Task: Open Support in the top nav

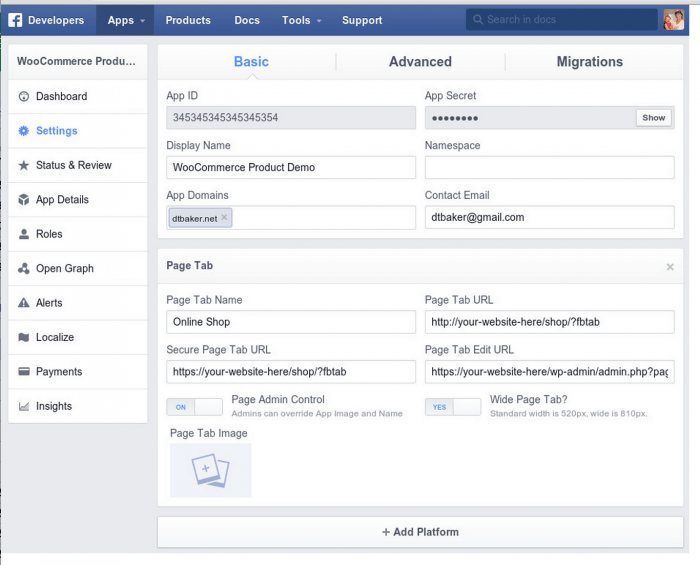Action: coord(362,20)
